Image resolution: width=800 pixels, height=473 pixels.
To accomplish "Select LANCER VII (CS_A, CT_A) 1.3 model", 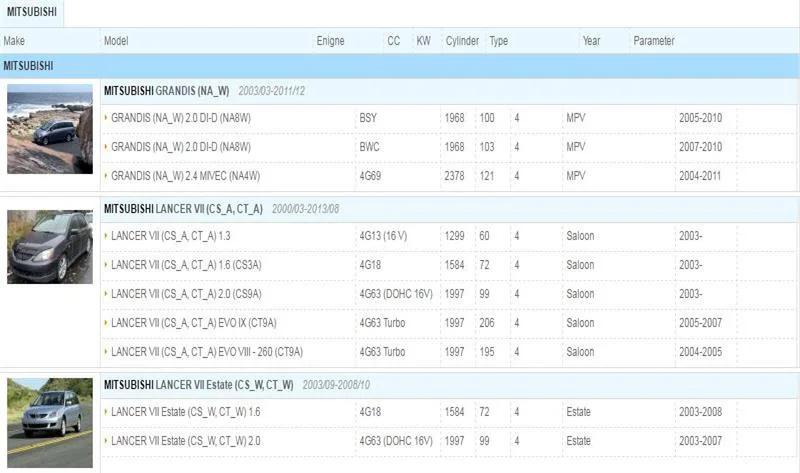I will (170, 236).
